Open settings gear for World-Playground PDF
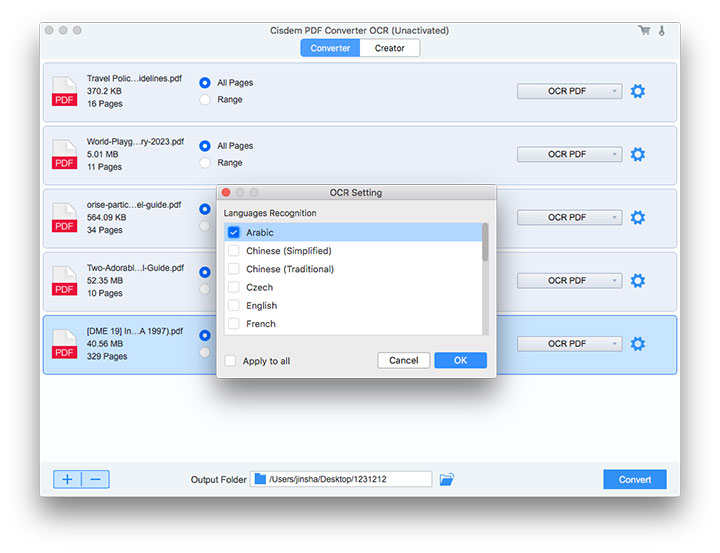This screenshot has width=720, height=553. (637, 154)
